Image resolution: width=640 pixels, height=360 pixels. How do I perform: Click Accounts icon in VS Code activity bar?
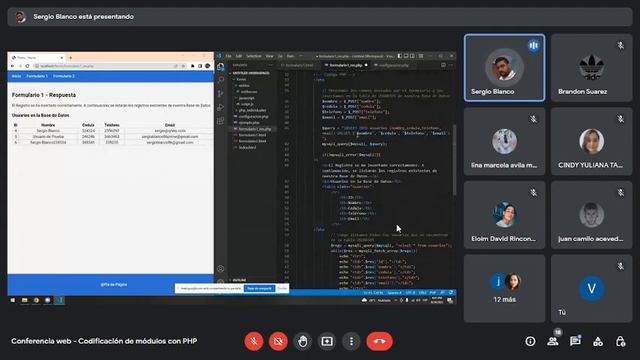point(221,269)
